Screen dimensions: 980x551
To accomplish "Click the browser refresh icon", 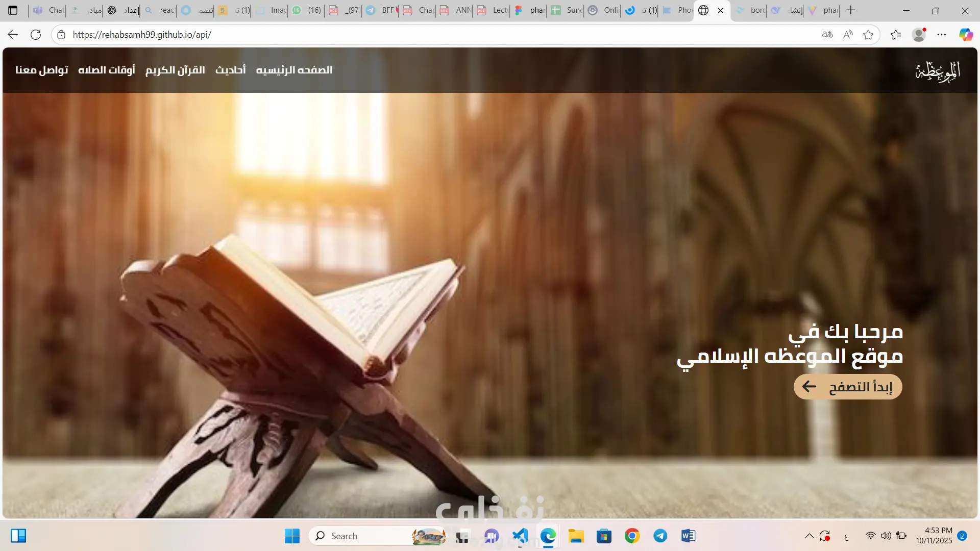I will [x=36, y=35].
